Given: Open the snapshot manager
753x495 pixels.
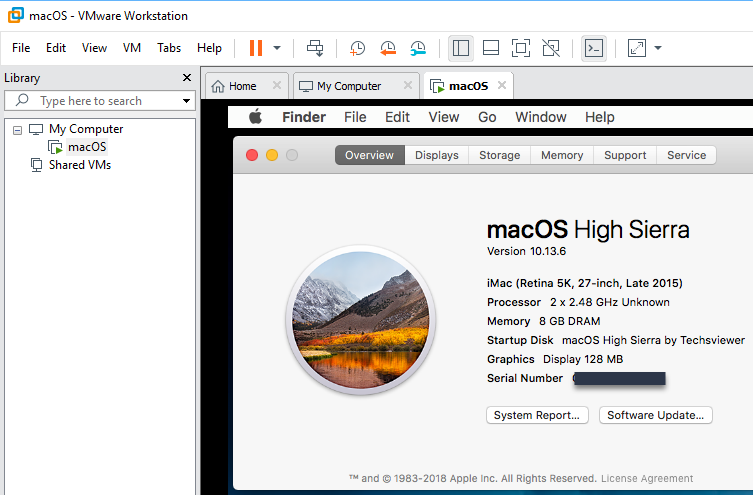Looking at the screenshot, I should pos(418,48).
